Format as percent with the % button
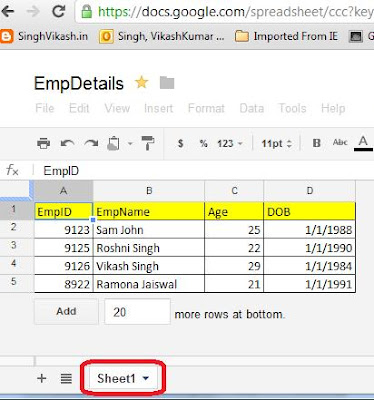The height and width of the screenshot is (400, 374). [x=203, y=143]
